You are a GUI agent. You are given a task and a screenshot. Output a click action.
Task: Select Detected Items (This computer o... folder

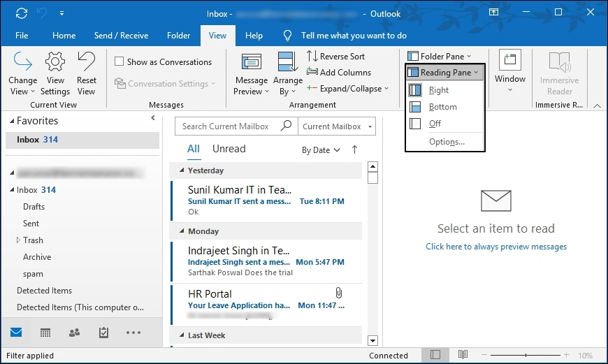pos(80,307)
